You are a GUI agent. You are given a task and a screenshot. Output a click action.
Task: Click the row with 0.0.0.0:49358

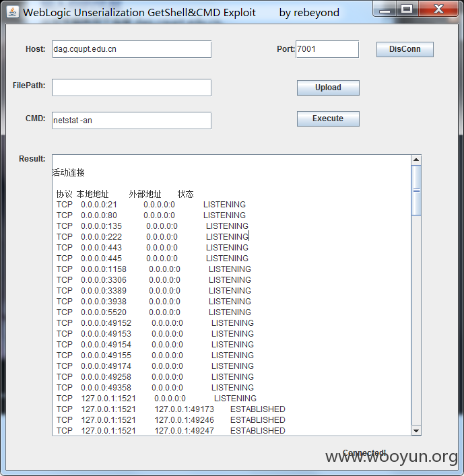(x=155, y=388)
